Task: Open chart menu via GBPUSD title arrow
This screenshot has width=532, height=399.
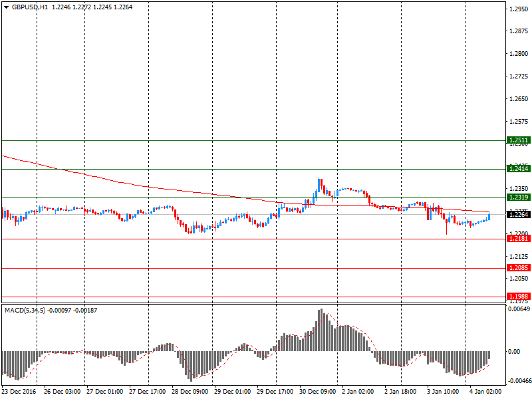Action: coord(6,7)
